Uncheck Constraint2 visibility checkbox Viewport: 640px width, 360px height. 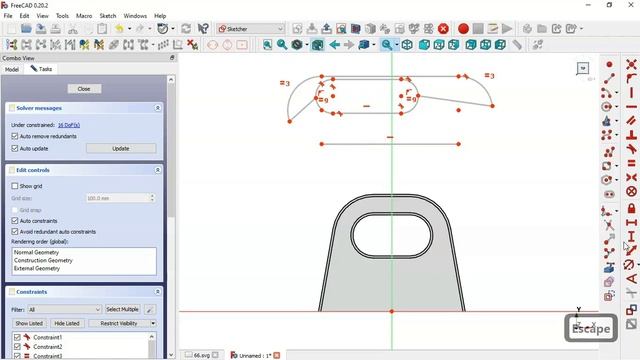coord(17,347)
